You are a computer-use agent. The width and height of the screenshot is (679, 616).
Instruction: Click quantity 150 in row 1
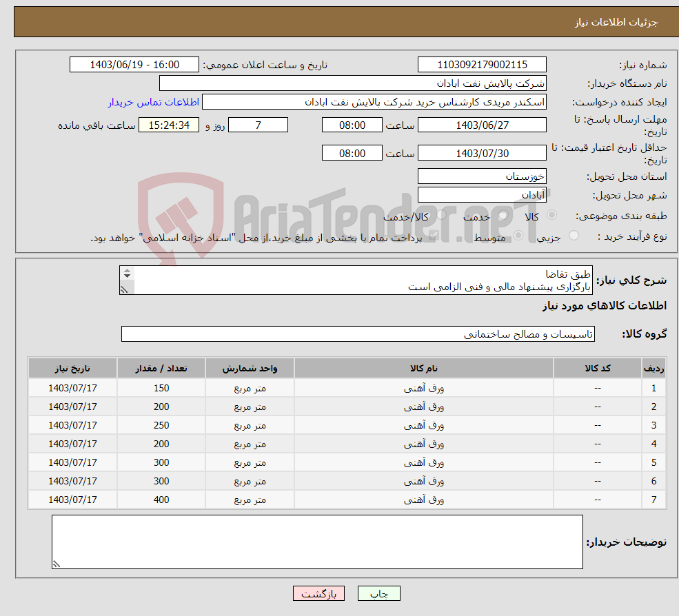coord(161,389)
